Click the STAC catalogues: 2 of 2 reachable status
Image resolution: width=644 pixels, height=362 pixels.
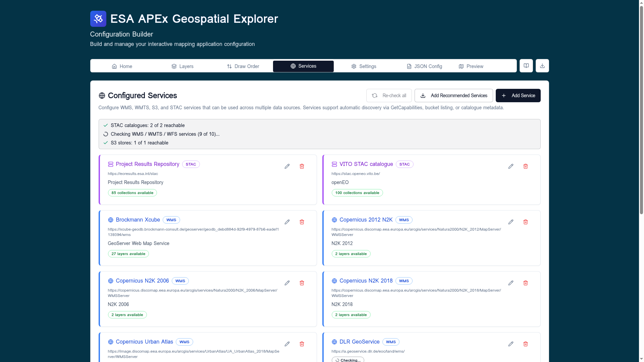148,125
